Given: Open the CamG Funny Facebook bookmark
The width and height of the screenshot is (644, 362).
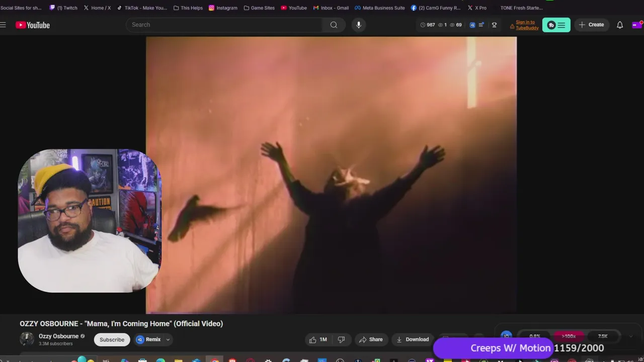Looking at the screenshot, I should (436, 8).
